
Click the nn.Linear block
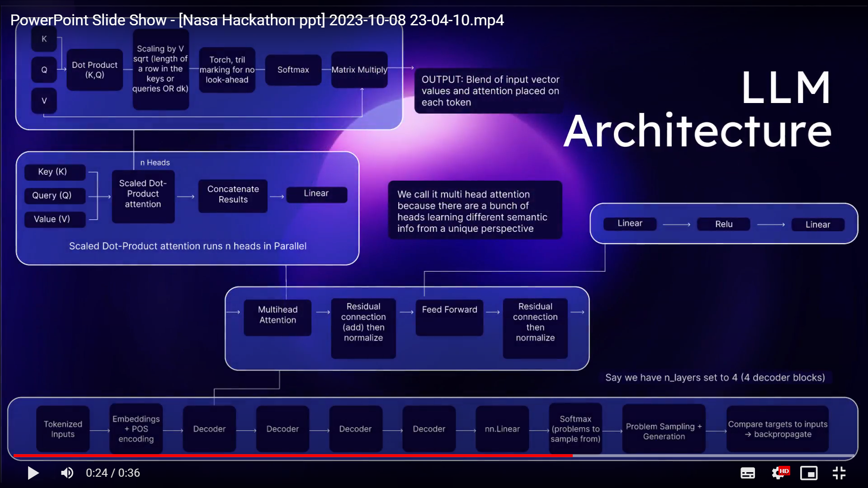pyautogui.click(x=502, y=429)
